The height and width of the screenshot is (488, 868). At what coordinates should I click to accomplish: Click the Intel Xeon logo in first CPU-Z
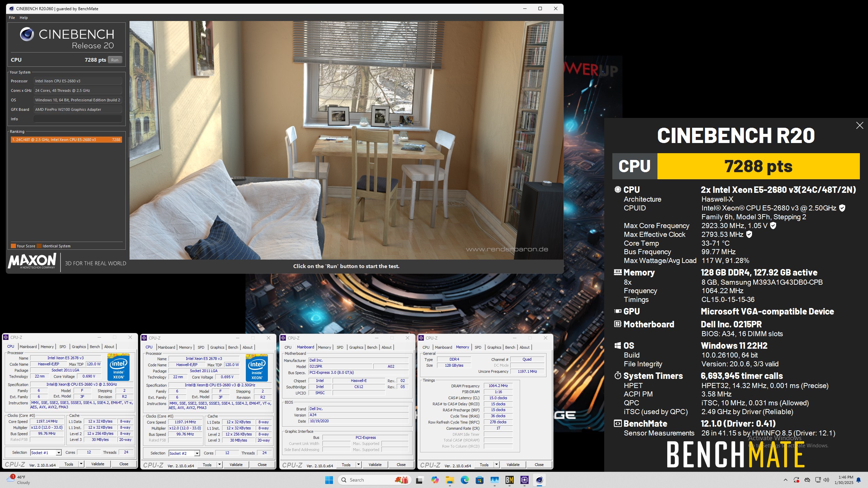(118, 367)
